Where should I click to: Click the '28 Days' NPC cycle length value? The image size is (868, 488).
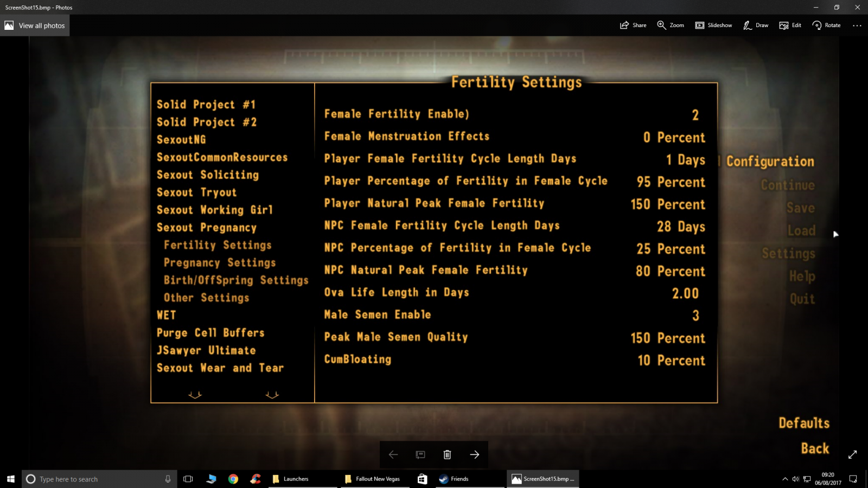click(681, 227)
